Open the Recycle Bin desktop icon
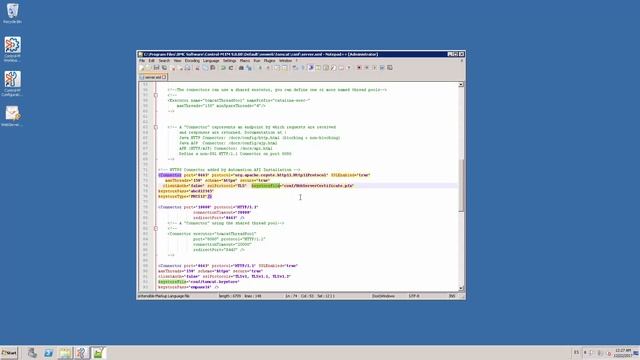The image size is (640, 360). point(12,13)
